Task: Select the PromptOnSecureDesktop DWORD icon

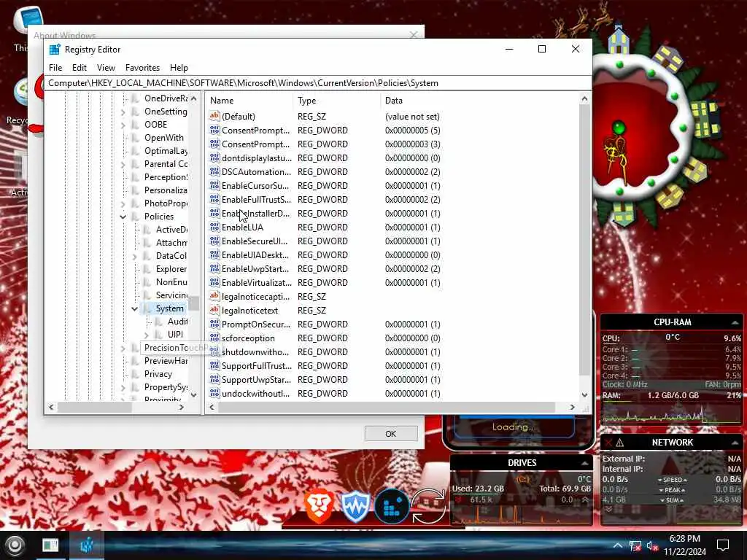Action: point(214,324)
